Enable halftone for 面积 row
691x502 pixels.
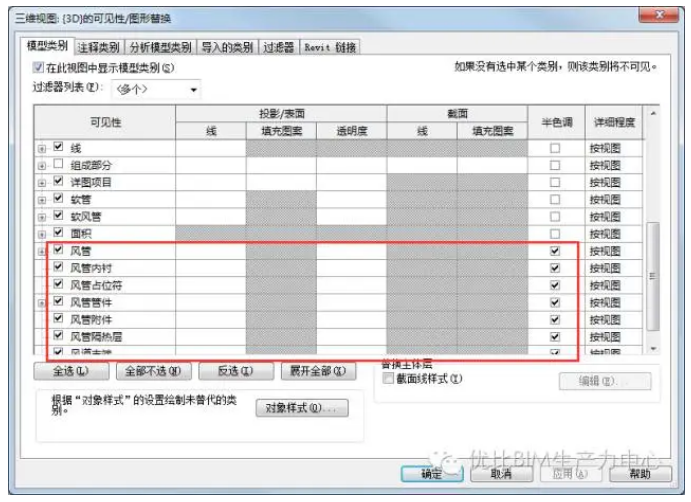pyautogui.click(x=555, y=233)
